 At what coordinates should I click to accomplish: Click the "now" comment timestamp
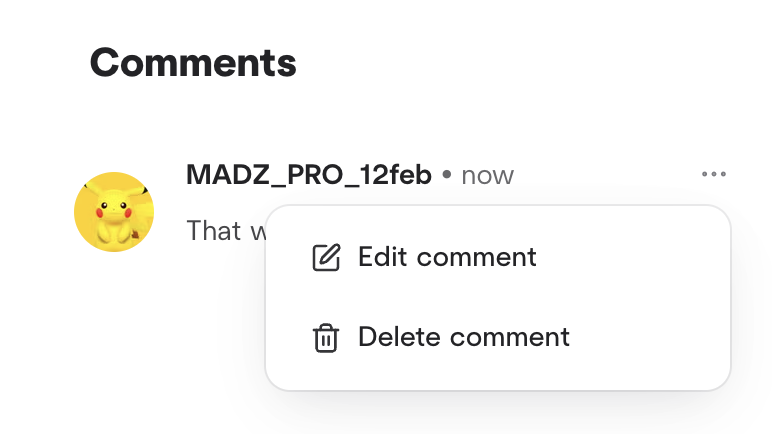[487, 176]
